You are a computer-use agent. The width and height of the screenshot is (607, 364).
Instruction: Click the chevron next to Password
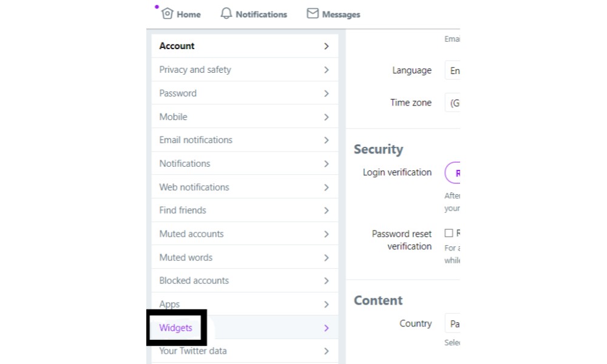click(x=327, y=93)
